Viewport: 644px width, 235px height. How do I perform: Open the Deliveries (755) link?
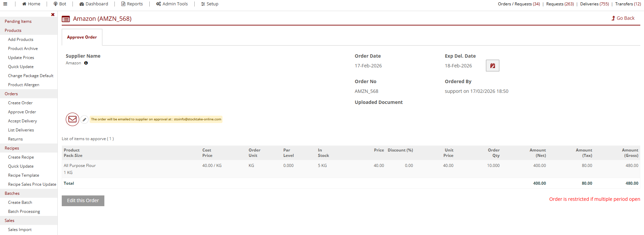(x=594, y=4)
